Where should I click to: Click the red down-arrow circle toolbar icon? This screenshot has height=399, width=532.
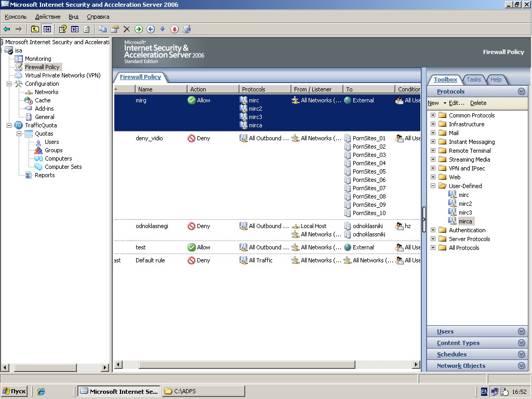(175, 29)
